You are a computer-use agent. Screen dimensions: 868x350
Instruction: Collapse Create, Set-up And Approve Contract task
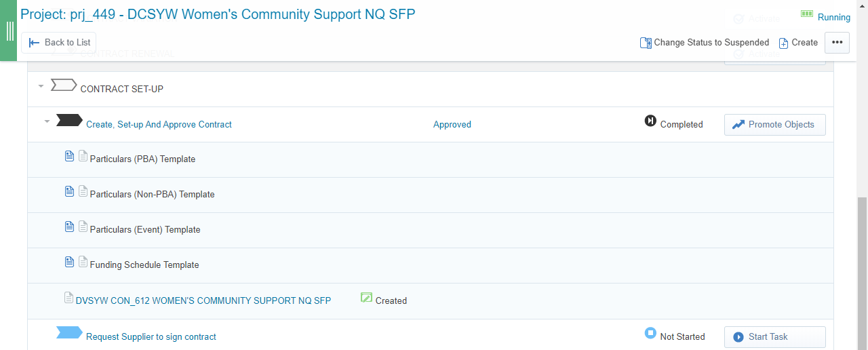coord(47,121)
